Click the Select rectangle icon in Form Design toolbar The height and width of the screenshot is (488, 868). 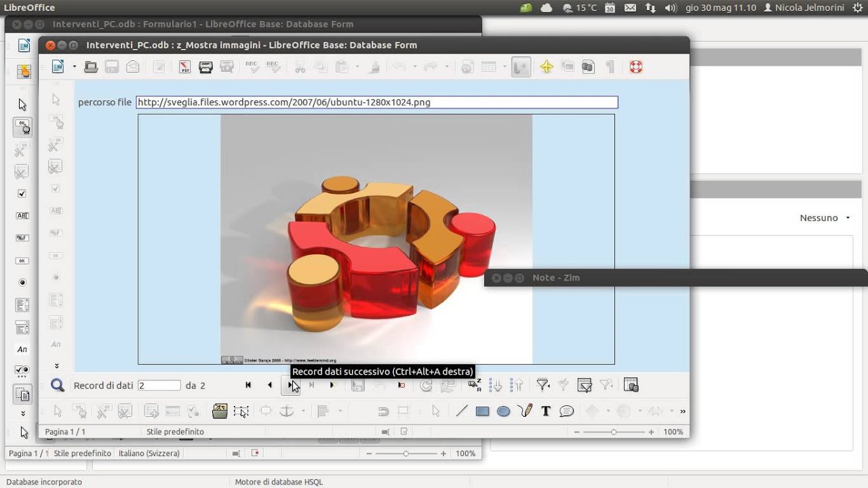click(241, 411)
